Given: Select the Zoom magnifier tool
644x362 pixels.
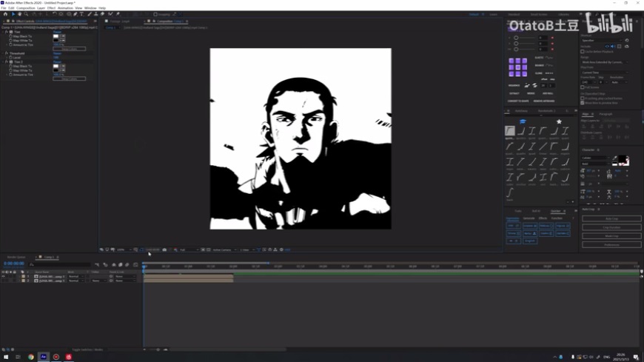Looking at the screenshot, I should tap(26, 14).
